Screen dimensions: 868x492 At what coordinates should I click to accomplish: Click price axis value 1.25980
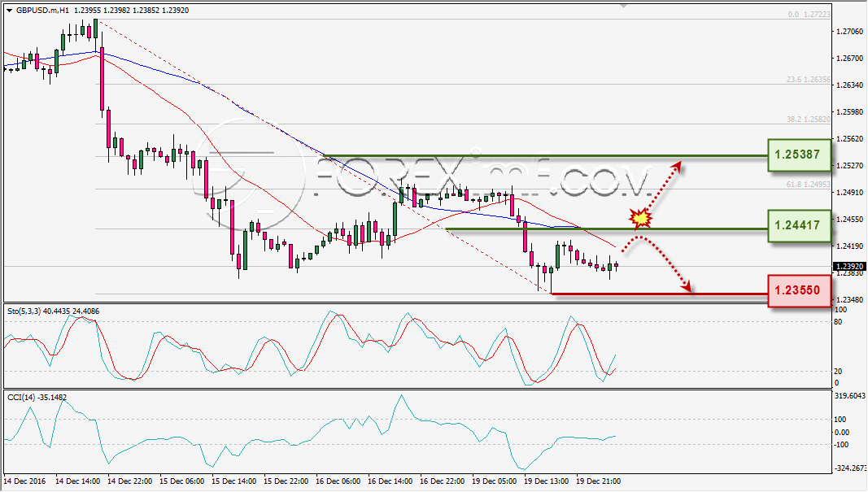[849, 111]
